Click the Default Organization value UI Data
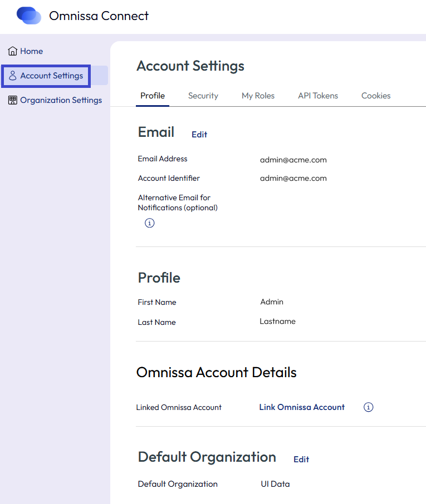Image resolution: width=426 pixels, height=504 pixels. pyautogui.click(x=275, y=484)
